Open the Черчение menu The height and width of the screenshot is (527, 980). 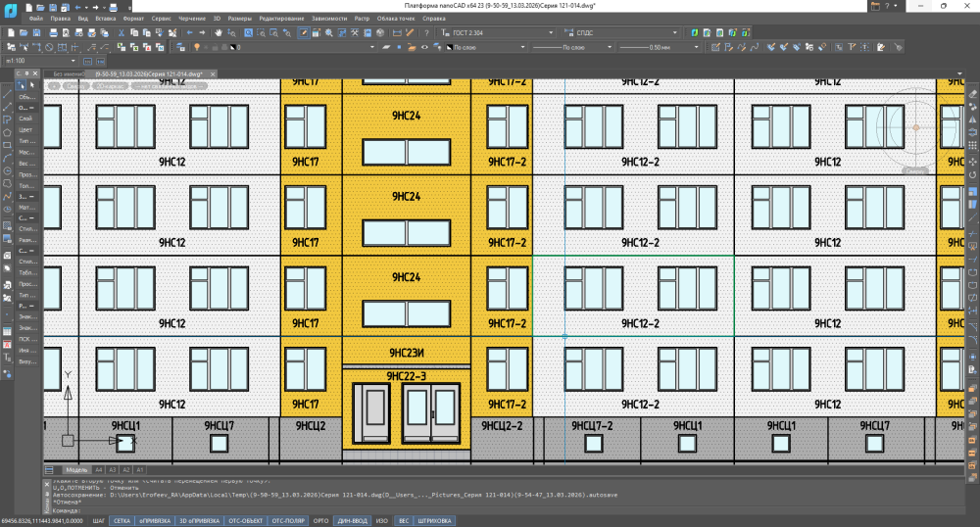point(192,19)
